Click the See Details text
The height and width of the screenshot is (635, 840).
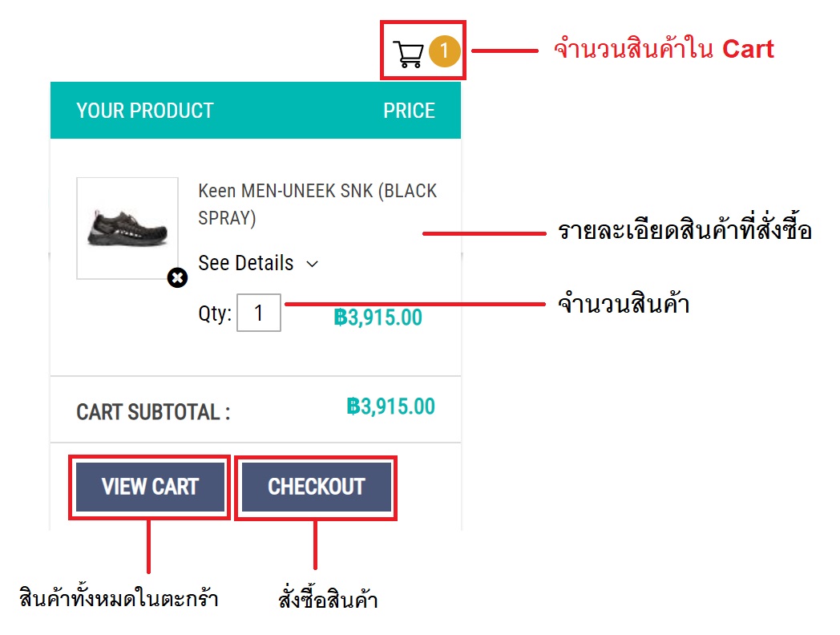click(246, 263)
